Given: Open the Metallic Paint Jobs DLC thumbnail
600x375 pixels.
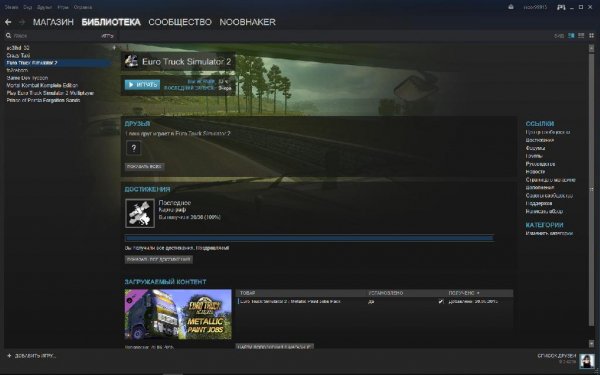Looking at the screenshot, I should pyautogui.click(x=178, y=314).
